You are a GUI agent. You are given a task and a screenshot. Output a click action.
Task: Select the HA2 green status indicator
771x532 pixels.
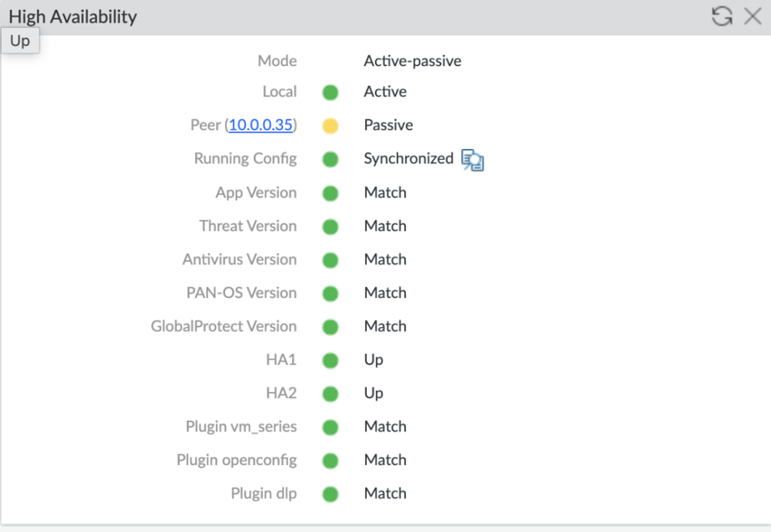[x=330, y=393]
